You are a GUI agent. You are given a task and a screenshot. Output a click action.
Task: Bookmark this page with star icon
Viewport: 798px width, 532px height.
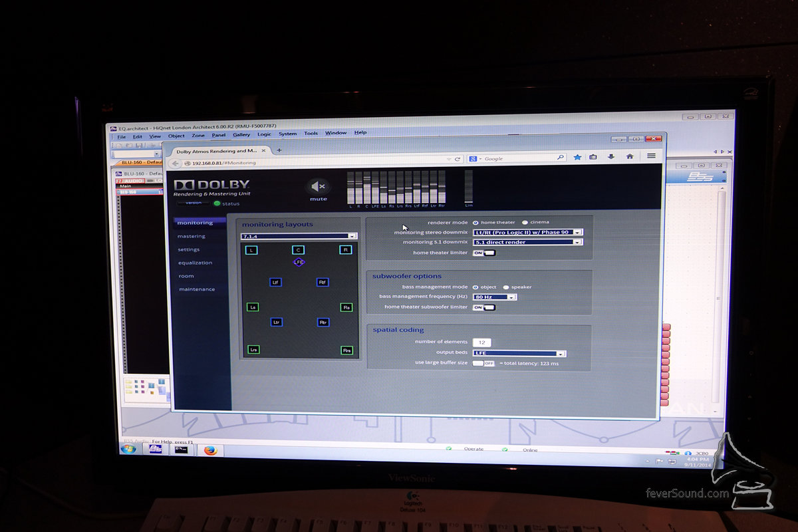tap(577, 157)
